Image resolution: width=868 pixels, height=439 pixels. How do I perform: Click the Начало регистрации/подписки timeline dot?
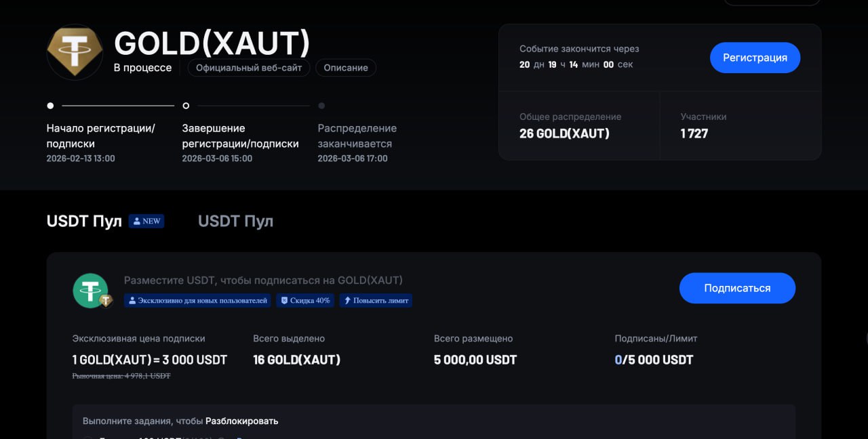(50, 106)
